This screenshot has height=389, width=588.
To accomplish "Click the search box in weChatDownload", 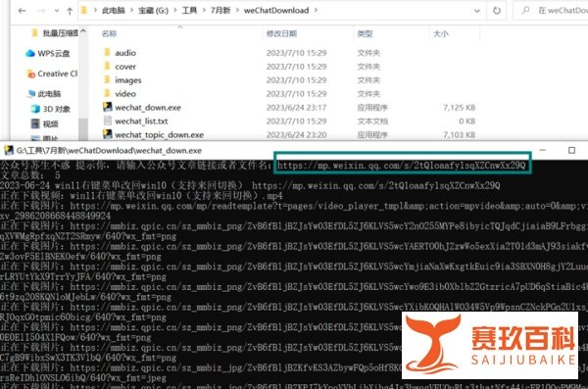I will pyautogui.click(x=551, y=11).
